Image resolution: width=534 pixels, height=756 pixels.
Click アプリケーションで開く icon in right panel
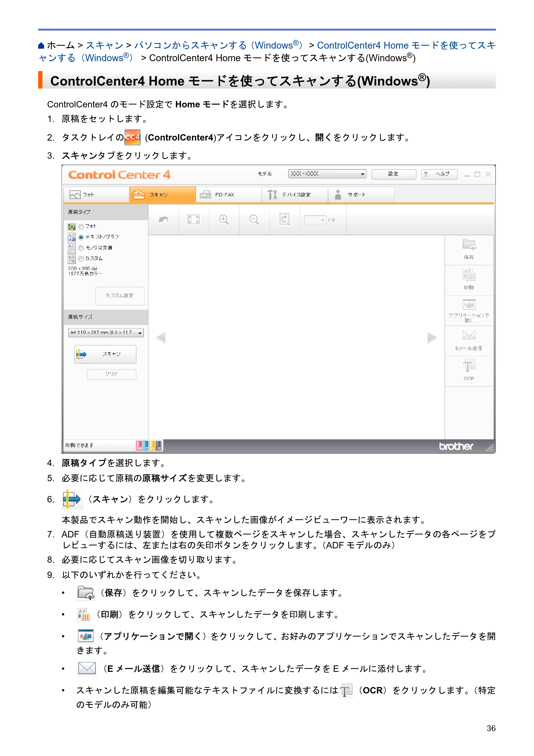point(469,305)
